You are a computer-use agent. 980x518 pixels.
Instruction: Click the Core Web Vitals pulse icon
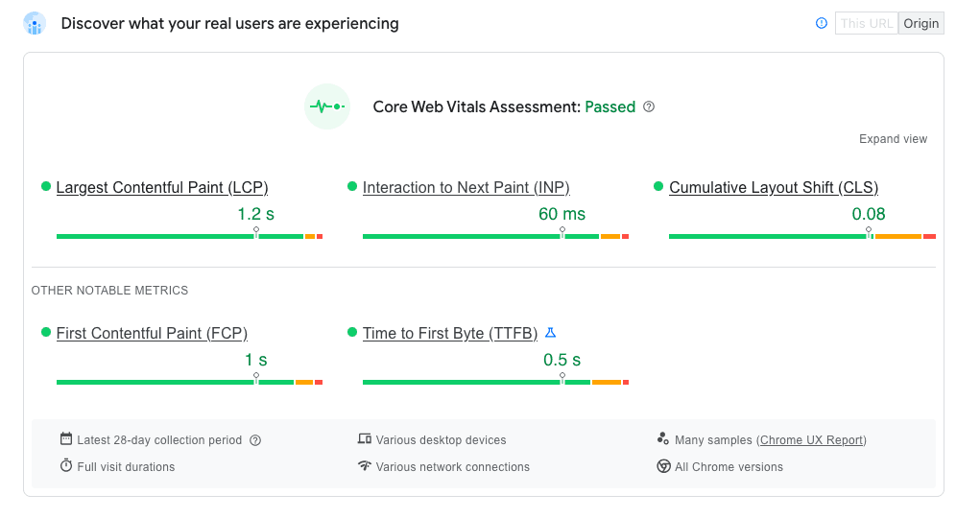tap(327, 106)
